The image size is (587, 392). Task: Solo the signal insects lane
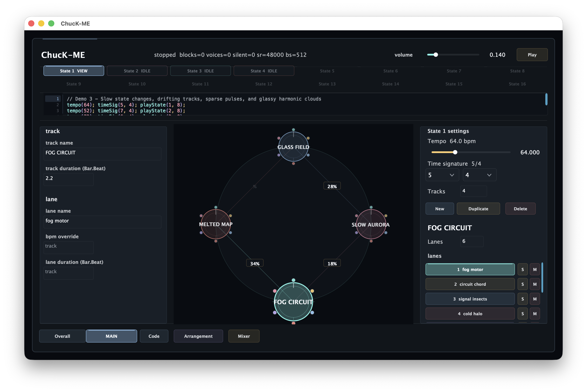pyautogui.click(x=523, y=299)
